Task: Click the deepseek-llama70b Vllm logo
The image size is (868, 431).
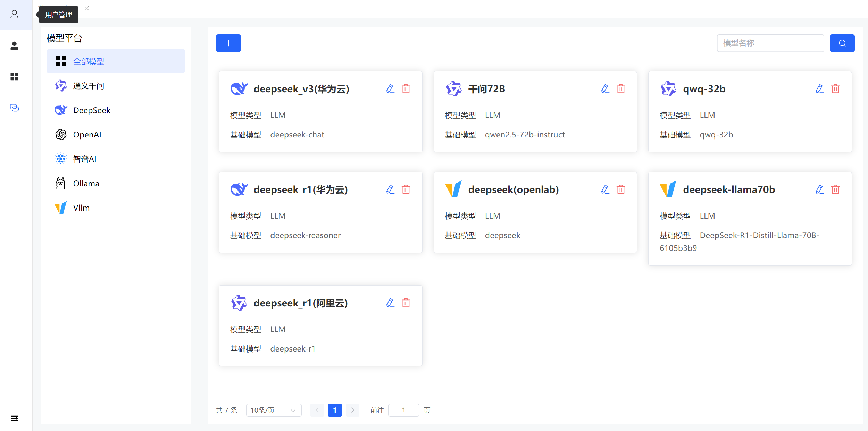Action: [668, 189]
